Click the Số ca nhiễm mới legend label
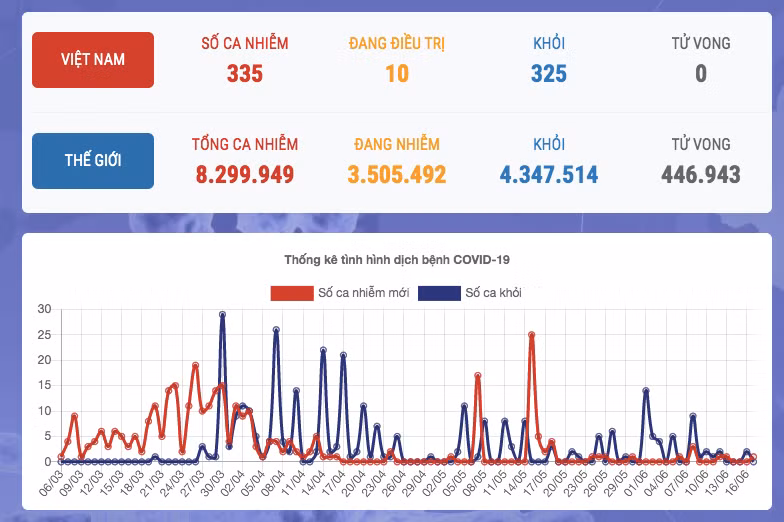This screenshot has height=522, width=784. (x=364, y=293)
